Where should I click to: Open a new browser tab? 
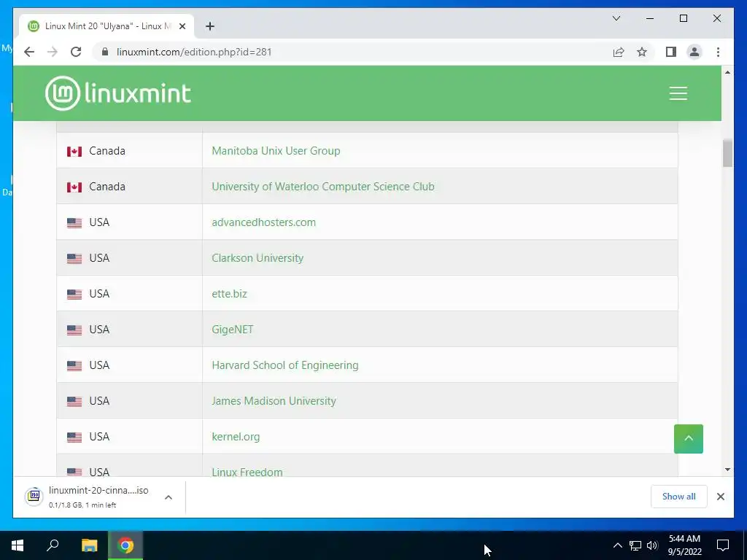pos(210,26)
